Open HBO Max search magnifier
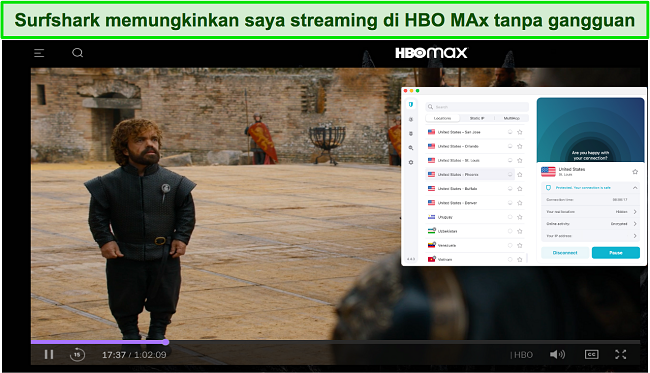The height and width of the screenshot is (373, 650). pyautogui.click(x=78, y=53)
